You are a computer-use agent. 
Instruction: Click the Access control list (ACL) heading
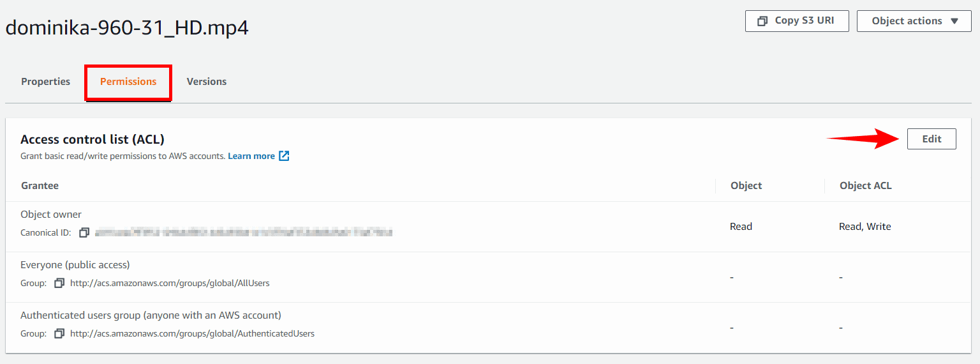point(93,139)
